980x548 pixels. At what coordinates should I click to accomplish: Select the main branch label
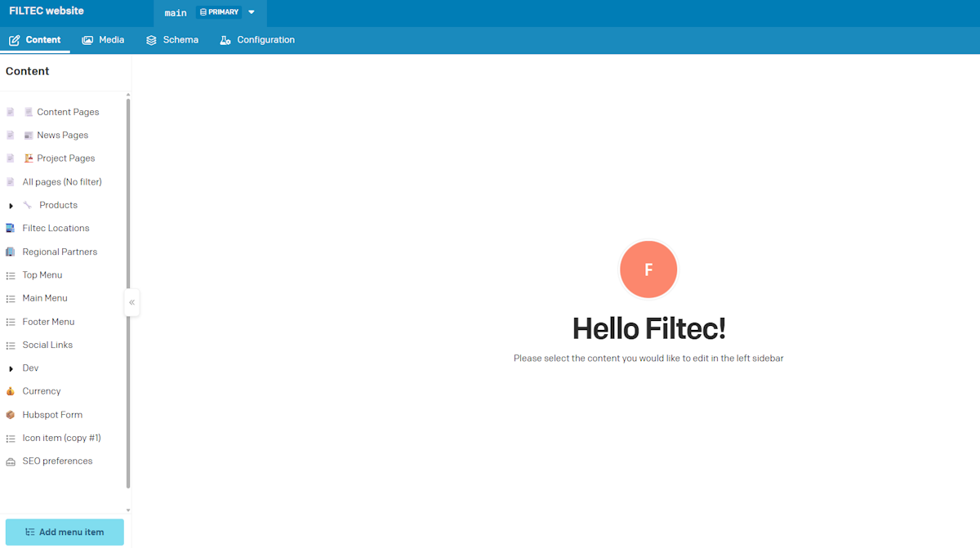[x=176, y=13]
